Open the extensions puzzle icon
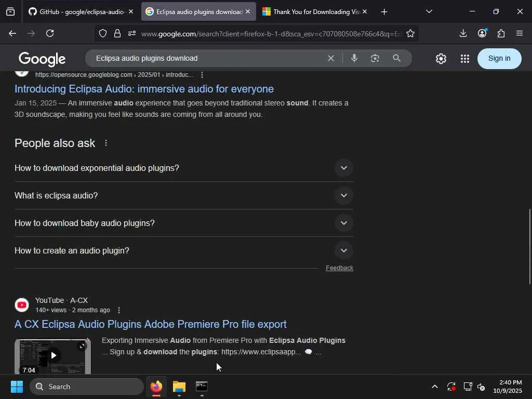 click(x=501, y=33)
